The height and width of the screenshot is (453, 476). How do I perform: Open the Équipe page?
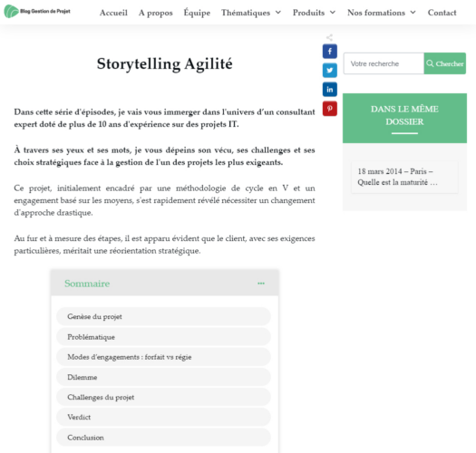pos(197,13)
